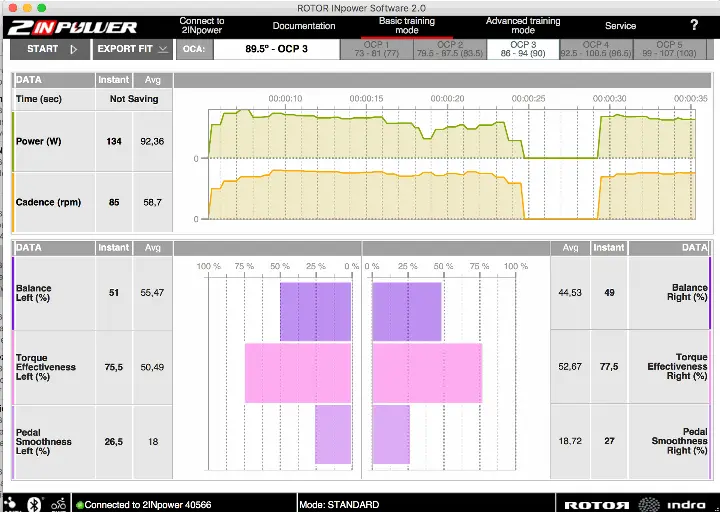Viewport: 720px width, 512px height.
Task: Click the green connection status indicator
Action: pos(79,505)
